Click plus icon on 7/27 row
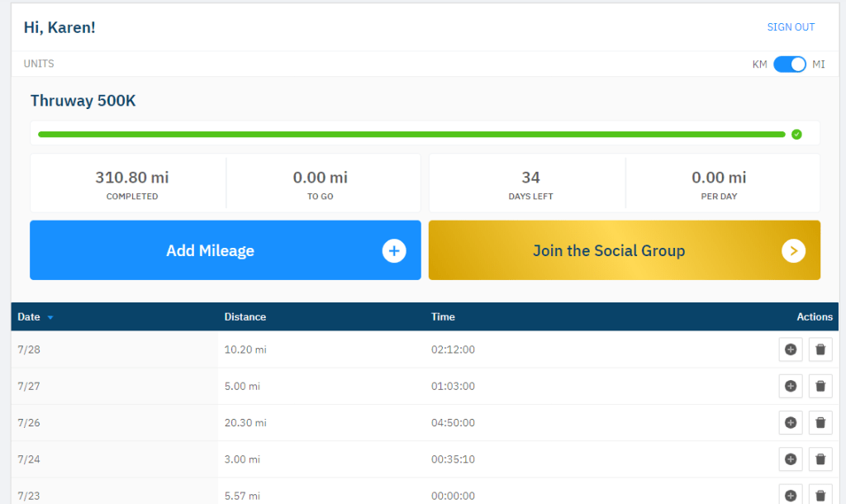846x504 pixels. 790,386
